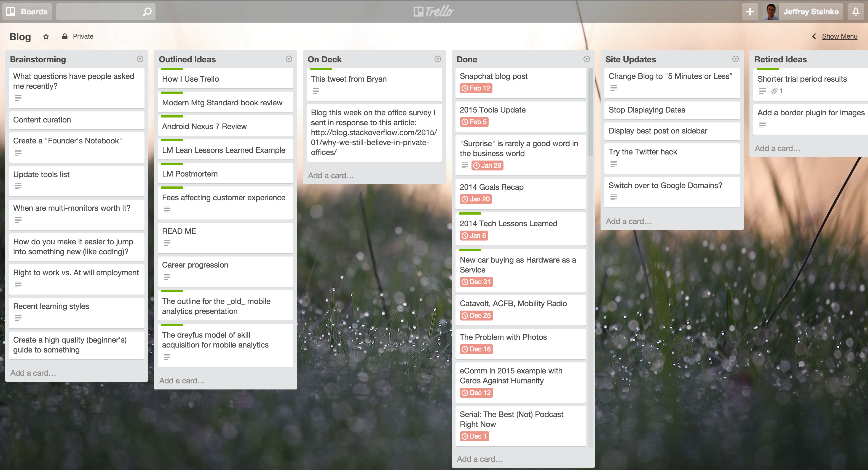Image resolution: width=868 pixels, height=470 pixels.
Task: Open LM Lean Lessons Learned Example card
Action: click(x=226, y=149)
